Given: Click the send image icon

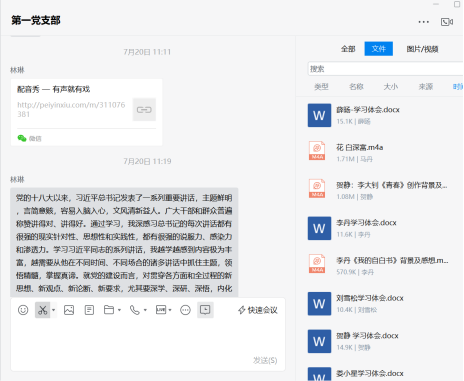Looking at the screenshot, I should 69,310.
